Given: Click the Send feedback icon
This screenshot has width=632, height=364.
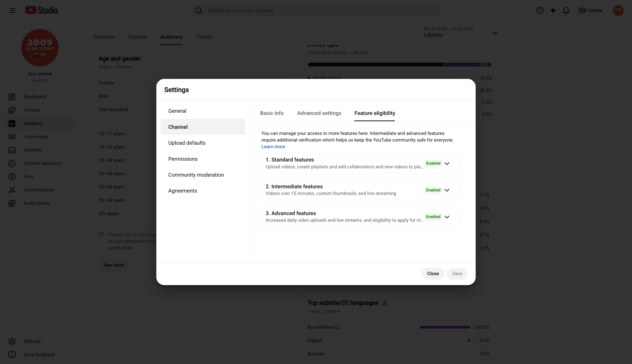Looking at the screenshot, I should click(x=12, y=355).
